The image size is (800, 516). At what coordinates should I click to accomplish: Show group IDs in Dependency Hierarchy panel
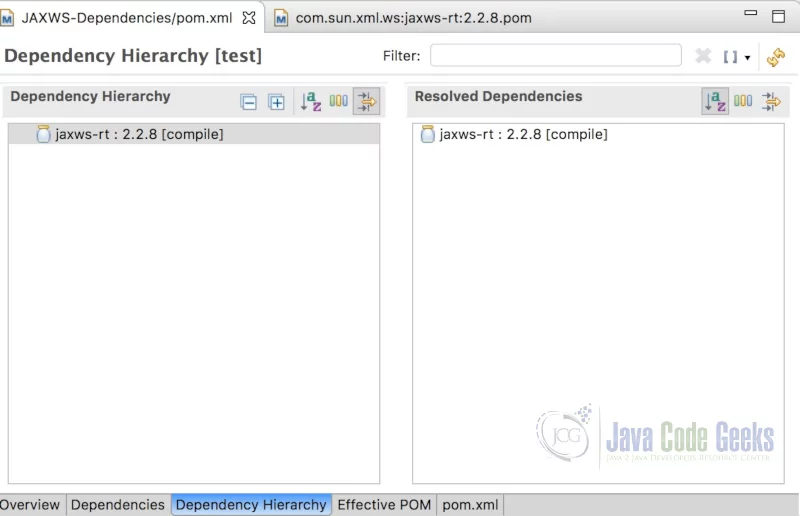pos(339,101)
